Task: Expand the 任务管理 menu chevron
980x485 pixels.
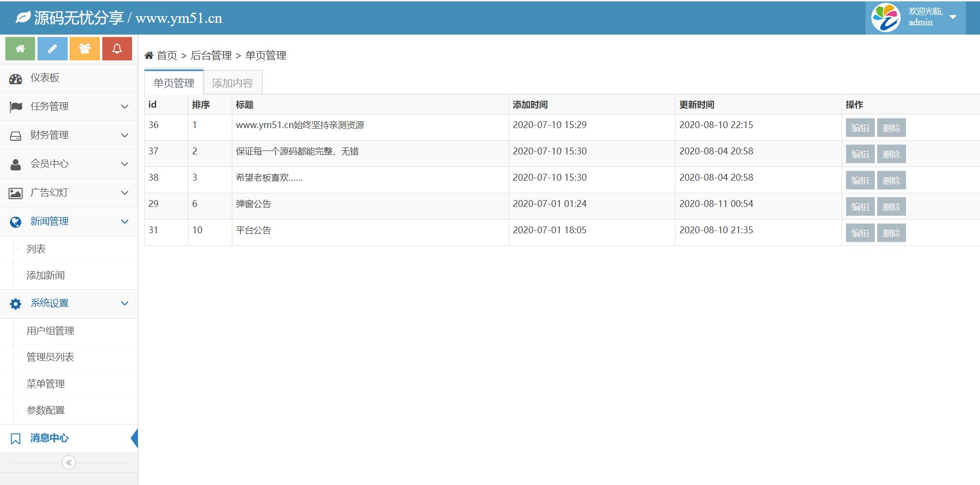Action: pos(125,107)
